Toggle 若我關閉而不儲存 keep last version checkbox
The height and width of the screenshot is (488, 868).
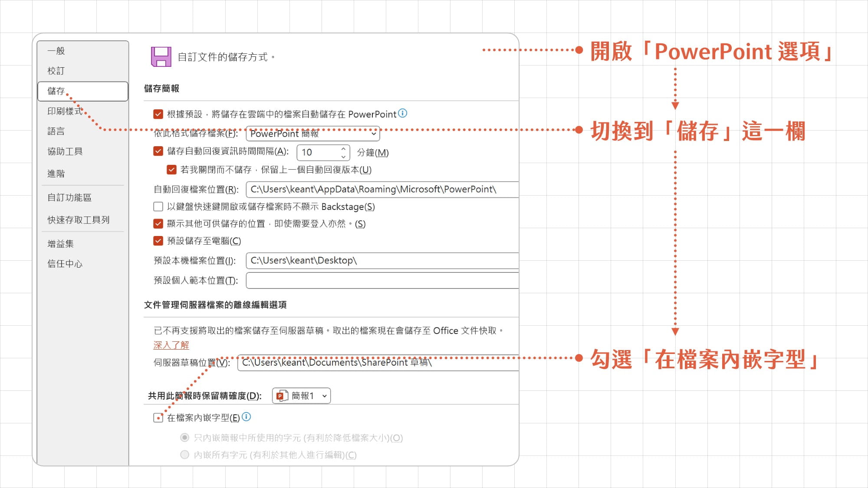[171, 170]
